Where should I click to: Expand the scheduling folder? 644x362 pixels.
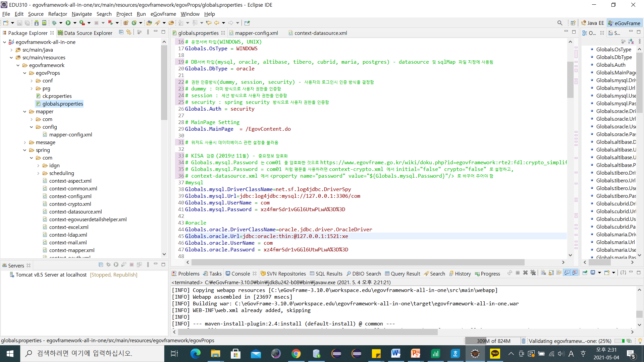38,173
